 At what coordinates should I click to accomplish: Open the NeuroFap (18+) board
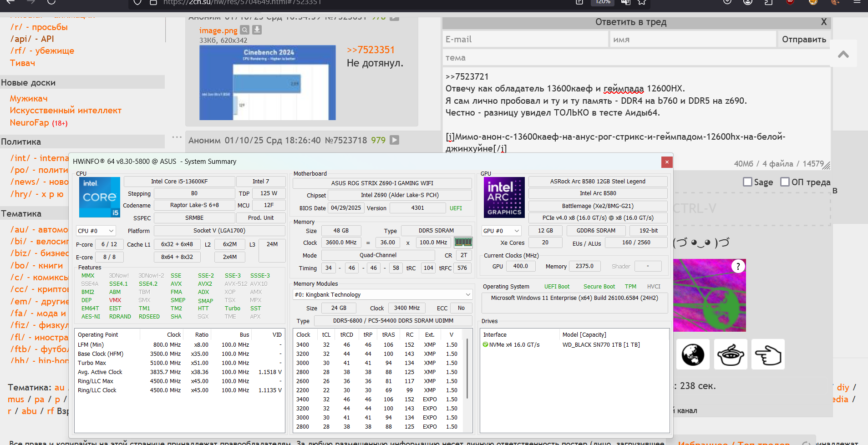39,123
